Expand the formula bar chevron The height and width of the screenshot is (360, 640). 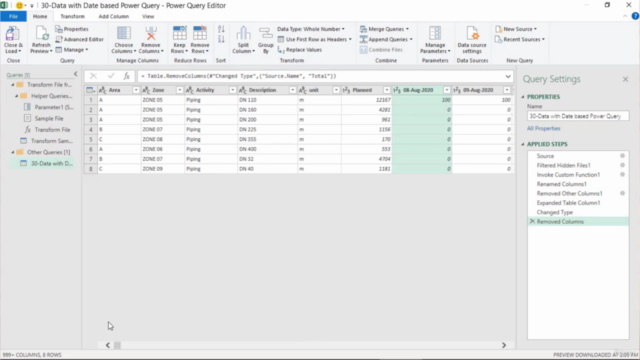(508, 76)
